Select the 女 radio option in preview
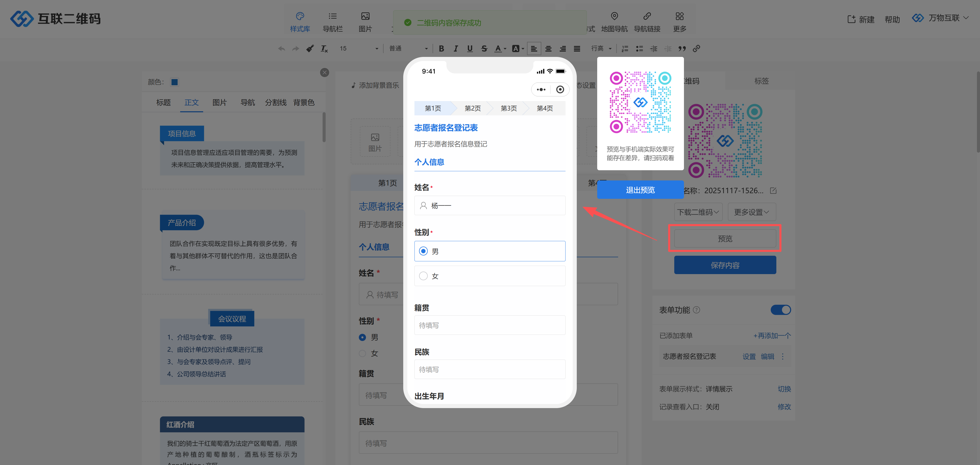The height and width of the screenshot is (465, 980). (423, 276)
